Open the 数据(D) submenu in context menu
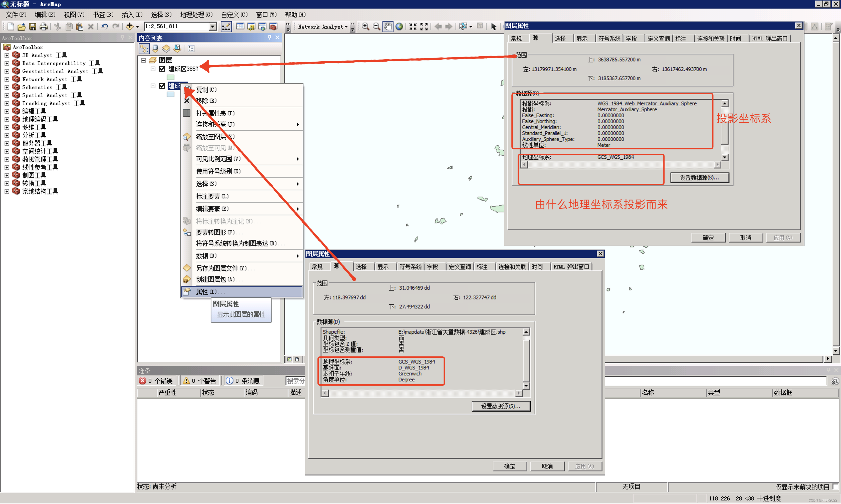Viewport: 841px width, 504px height. [242, 256]
